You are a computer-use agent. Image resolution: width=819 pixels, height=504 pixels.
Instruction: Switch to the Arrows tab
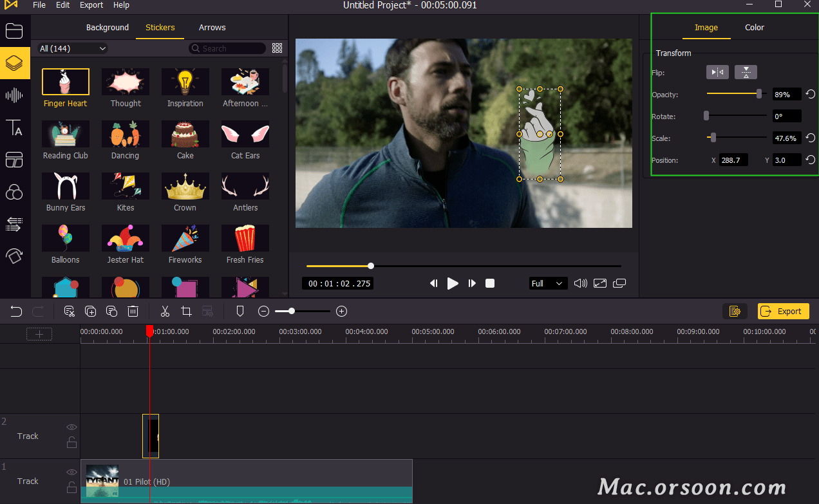[x=212, y=28]
